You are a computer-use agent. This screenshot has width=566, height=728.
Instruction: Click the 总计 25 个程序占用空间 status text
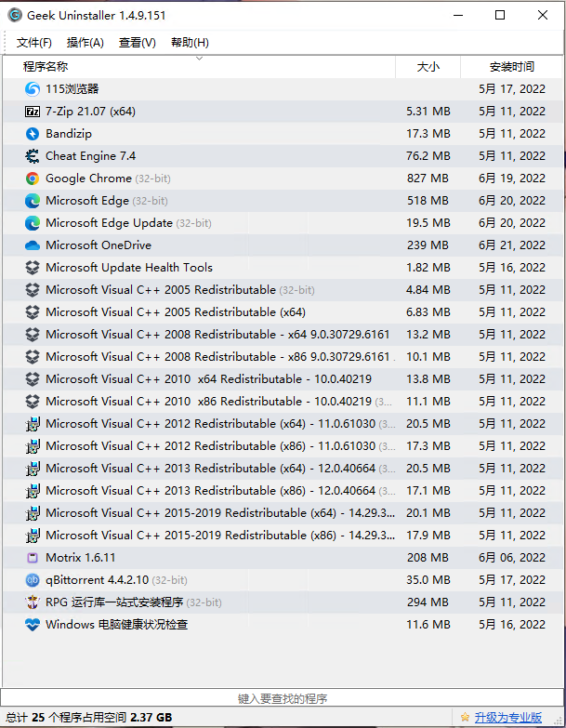(x=88, y=718)
